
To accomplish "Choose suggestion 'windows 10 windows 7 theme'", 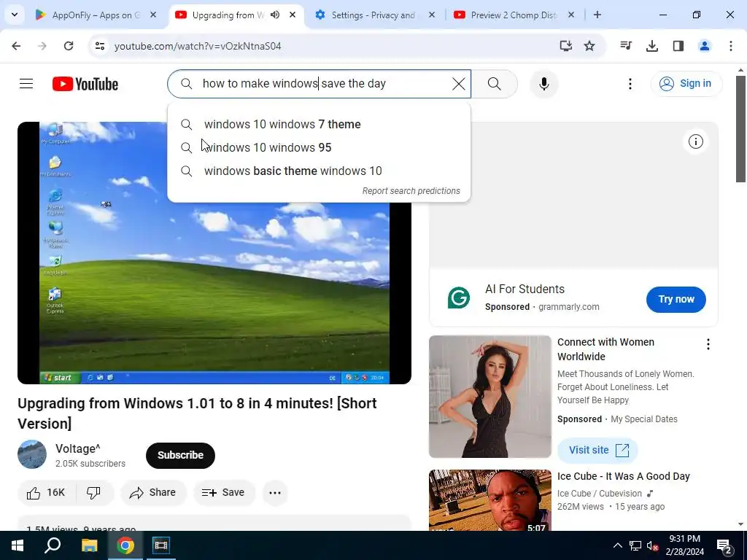I will tap(319, 124).
